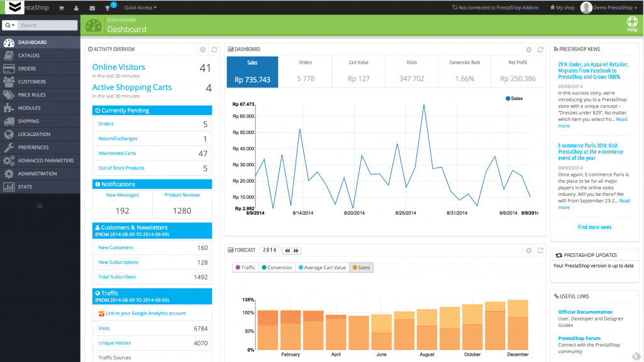The image size is (644, 362).
Task: Click the My shop link
Action: pyautogui.click(x=562, y=8)
